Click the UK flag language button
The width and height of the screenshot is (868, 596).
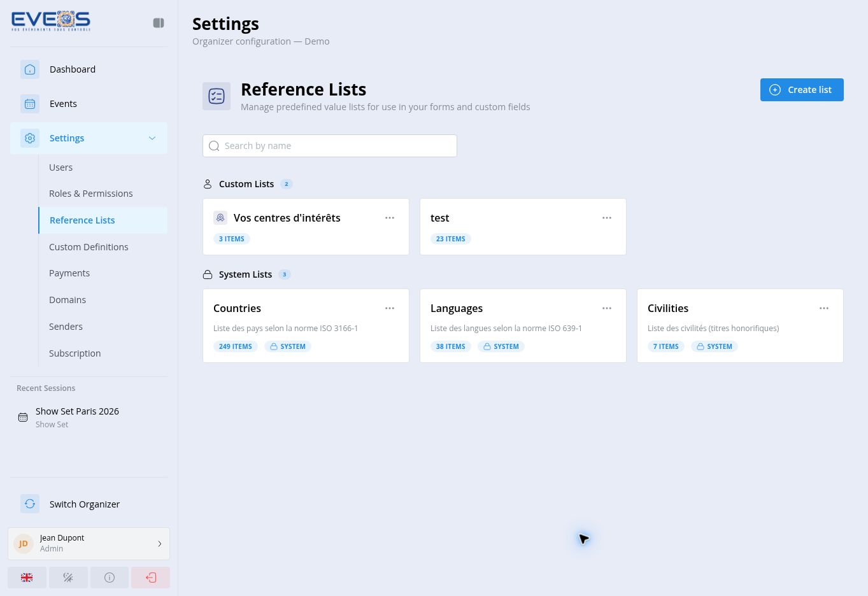tap(27, 578)
